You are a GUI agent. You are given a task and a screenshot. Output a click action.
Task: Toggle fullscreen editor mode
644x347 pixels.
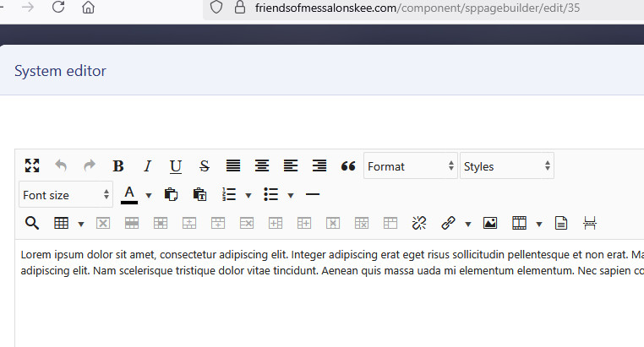pyautogui.click(x=32, y=166)
